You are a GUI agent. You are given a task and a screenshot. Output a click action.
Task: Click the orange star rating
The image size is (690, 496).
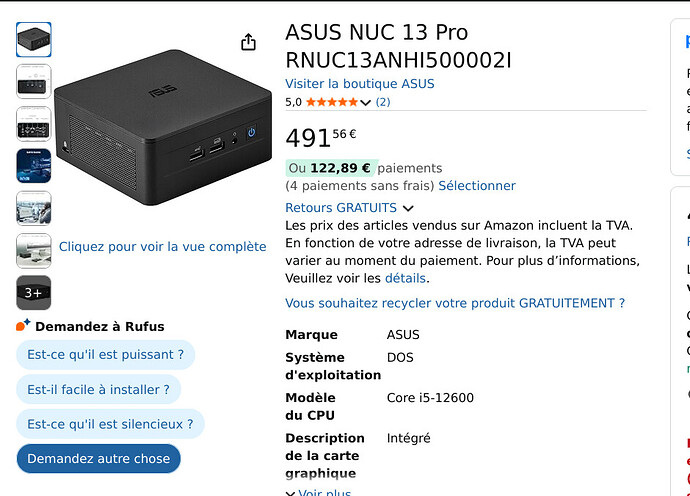[332, 102]
